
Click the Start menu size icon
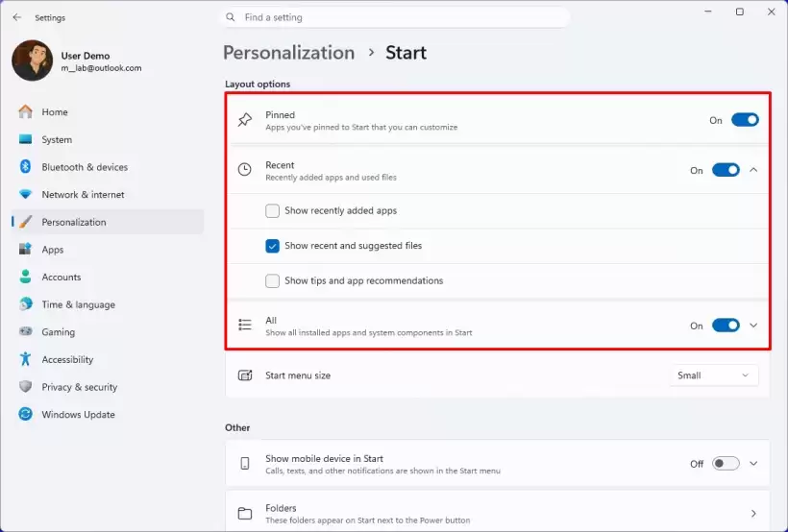coord(245,375)
